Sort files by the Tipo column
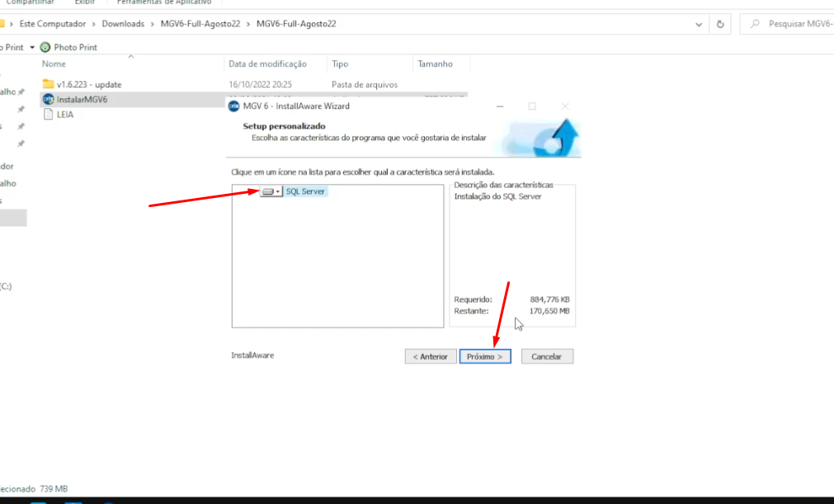Image resolution: width=834 pixels, height=504 pixels. pyautogui.click(x=340, y=64)
